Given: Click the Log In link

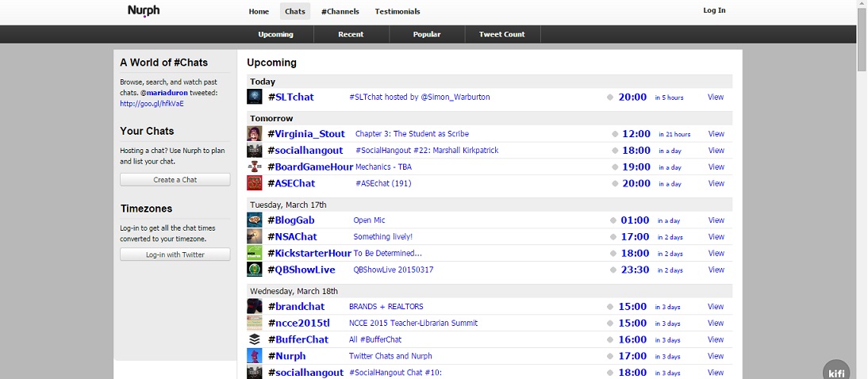Looking at the screenshot, I should tap(714, 10).
